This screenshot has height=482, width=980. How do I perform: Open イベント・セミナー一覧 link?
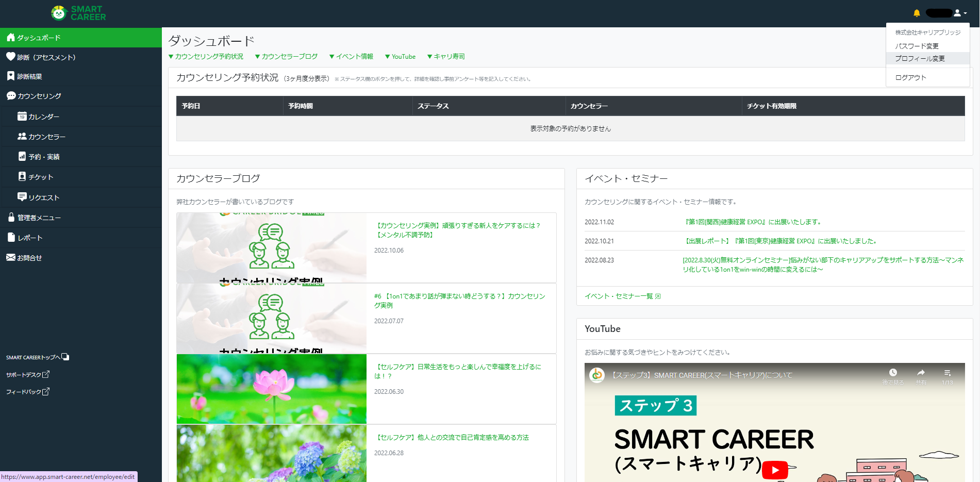[x=623, y=296]
